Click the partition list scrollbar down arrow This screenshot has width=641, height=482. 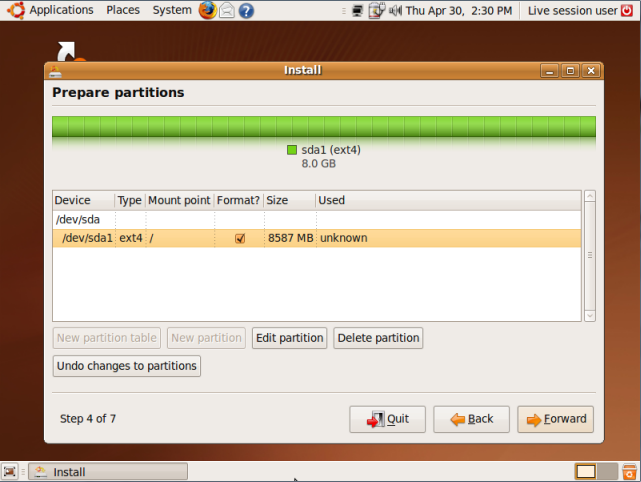pos(590,316)
